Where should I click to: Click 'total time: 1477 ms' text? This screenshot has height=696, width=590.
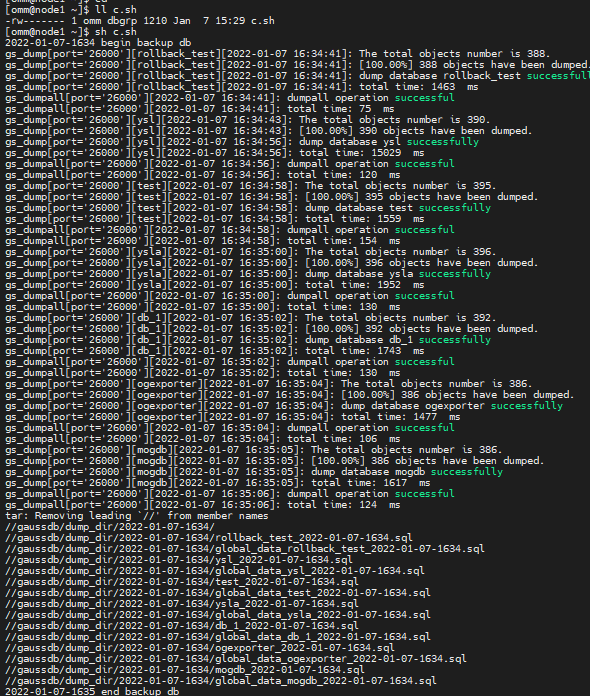tap(401, 417)
